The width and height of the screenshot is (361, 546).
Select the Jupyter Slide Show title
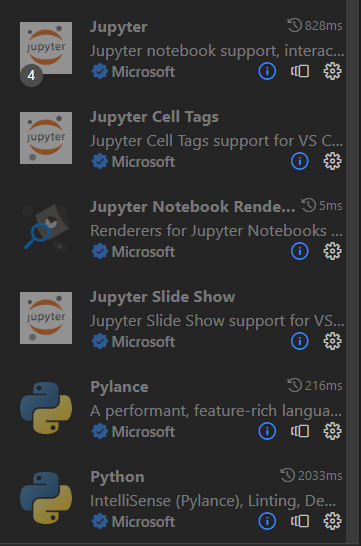tap(163, 297)
